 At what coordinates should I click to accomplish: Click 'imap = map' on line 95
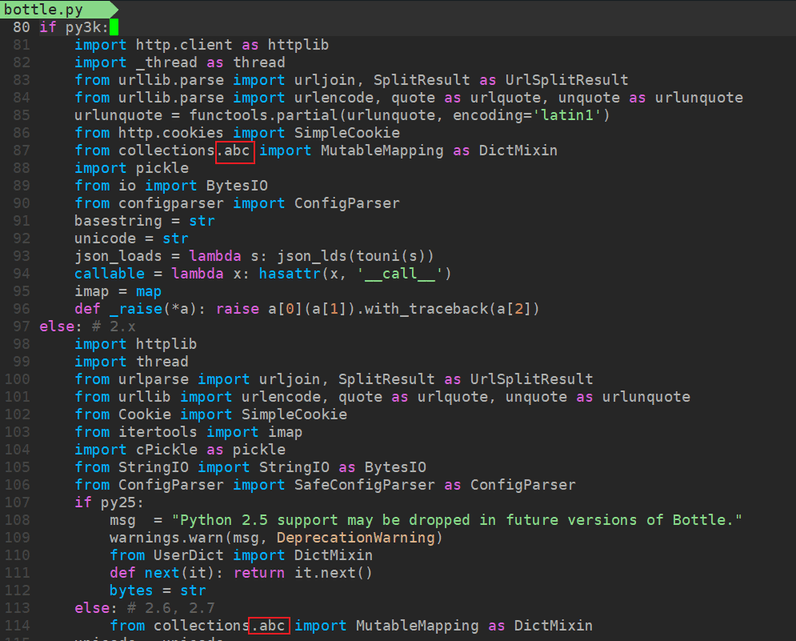click(x=118, y=291)
